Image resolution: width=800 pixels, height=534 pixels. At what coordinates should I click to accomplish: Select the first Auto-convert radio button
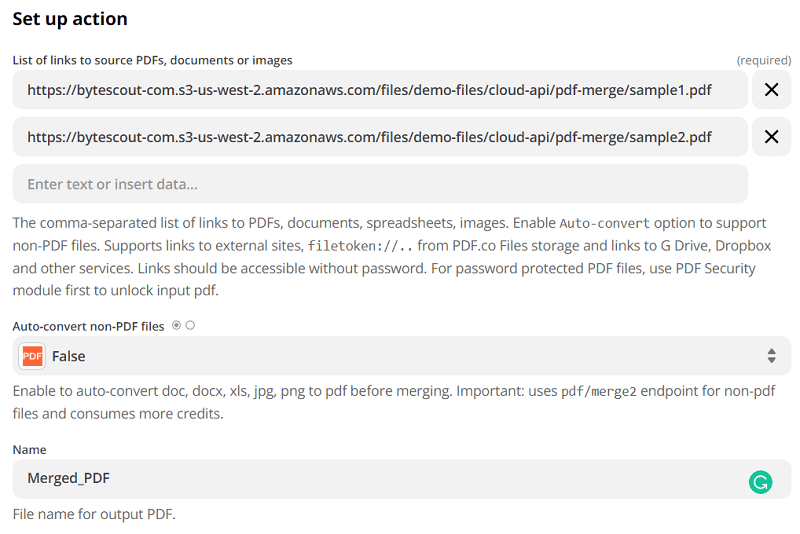177,325
